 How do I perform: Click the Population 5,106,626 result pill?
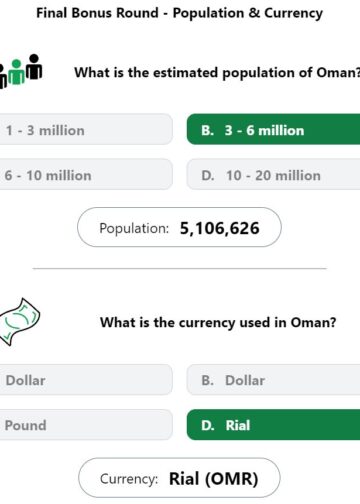coord(179,227)
